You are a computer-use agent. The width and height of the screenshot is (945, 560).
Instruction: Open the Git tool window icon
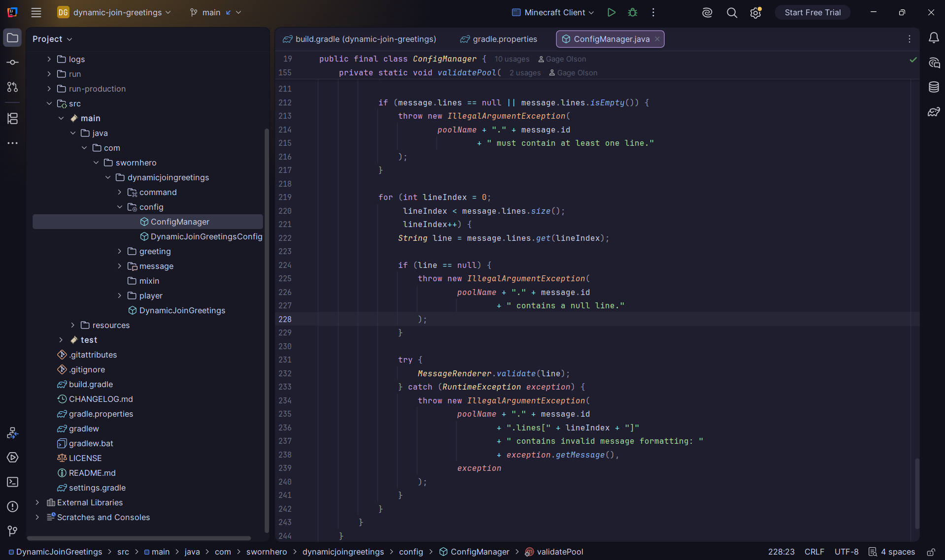click(12, 531)
